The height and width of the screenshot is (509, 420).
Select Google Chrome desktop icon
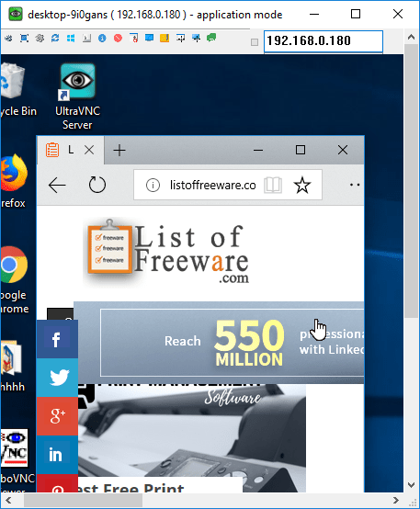(x=14, y=280)
